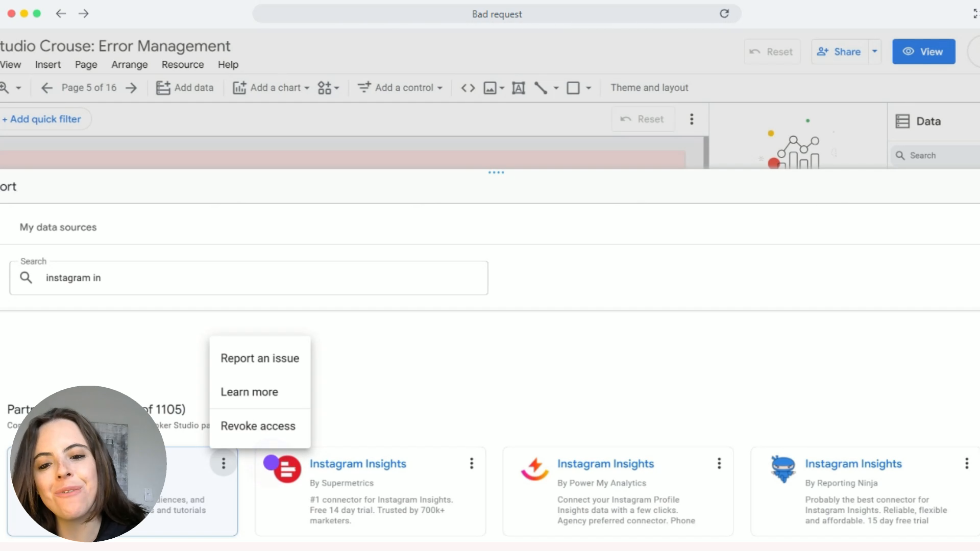Screen dimensions: 980x551
Task: Select the line drawing tool
Action: coord(541,88)
